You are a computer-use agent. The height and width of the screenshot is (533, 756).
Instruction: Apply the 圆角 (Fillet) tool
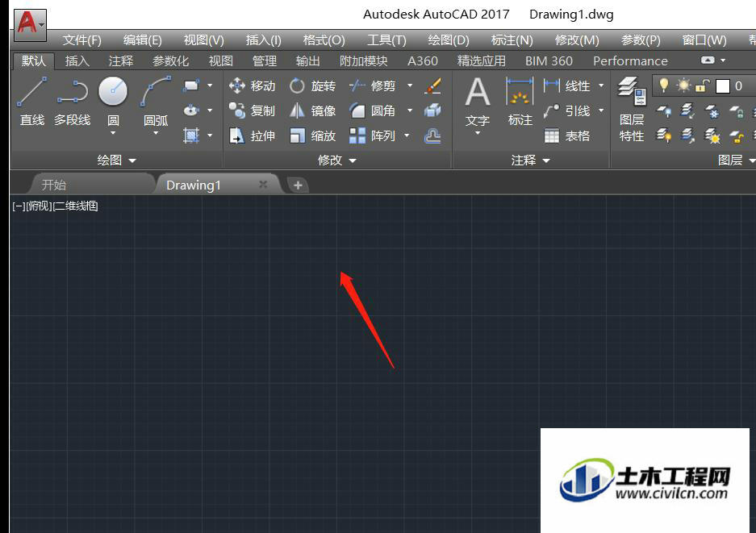(372, 110)
